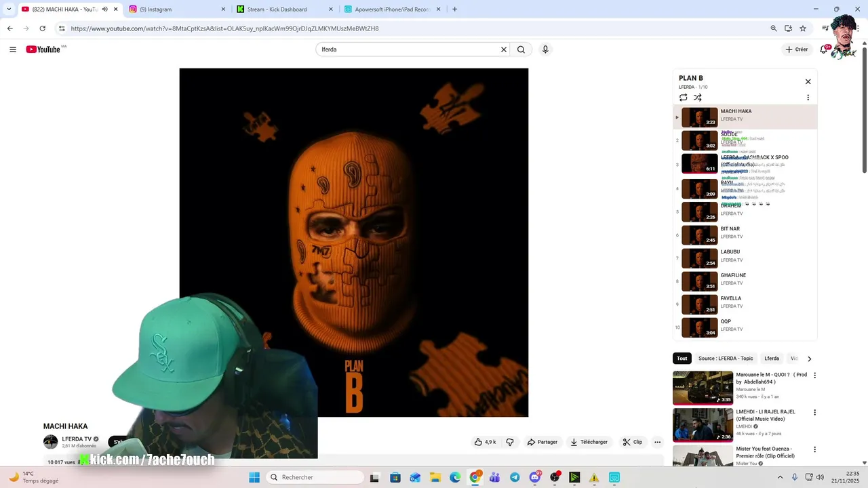Screen dimensions: 868x488
Task: Close the Instagram tab
Action: (223, 9)
